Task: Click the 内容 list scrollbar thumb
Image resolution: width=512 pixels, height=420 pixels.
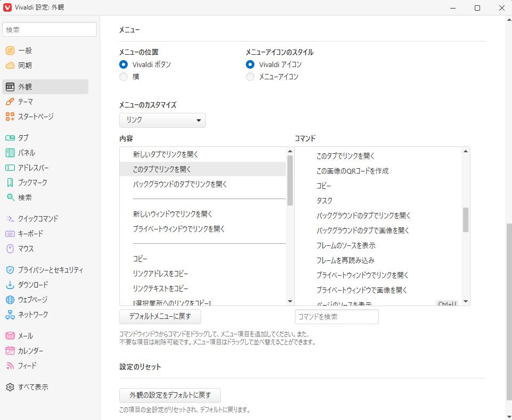Action: [290, 180]
